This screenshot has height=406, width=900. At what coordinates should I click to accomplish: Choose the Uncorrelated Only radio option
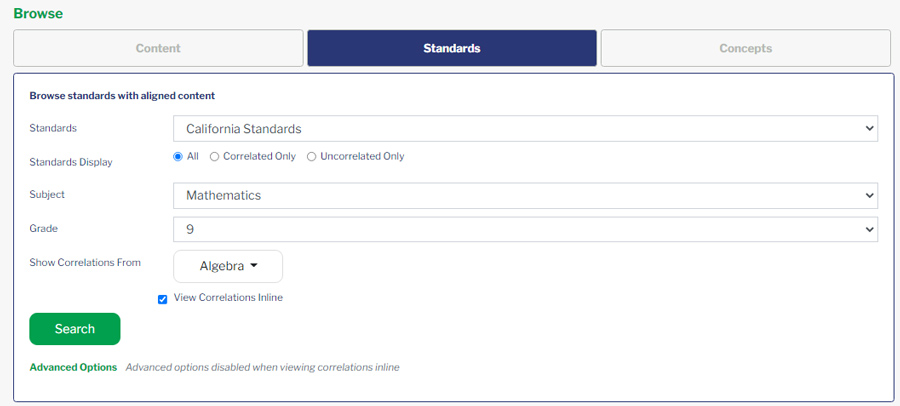pos(311,157)
